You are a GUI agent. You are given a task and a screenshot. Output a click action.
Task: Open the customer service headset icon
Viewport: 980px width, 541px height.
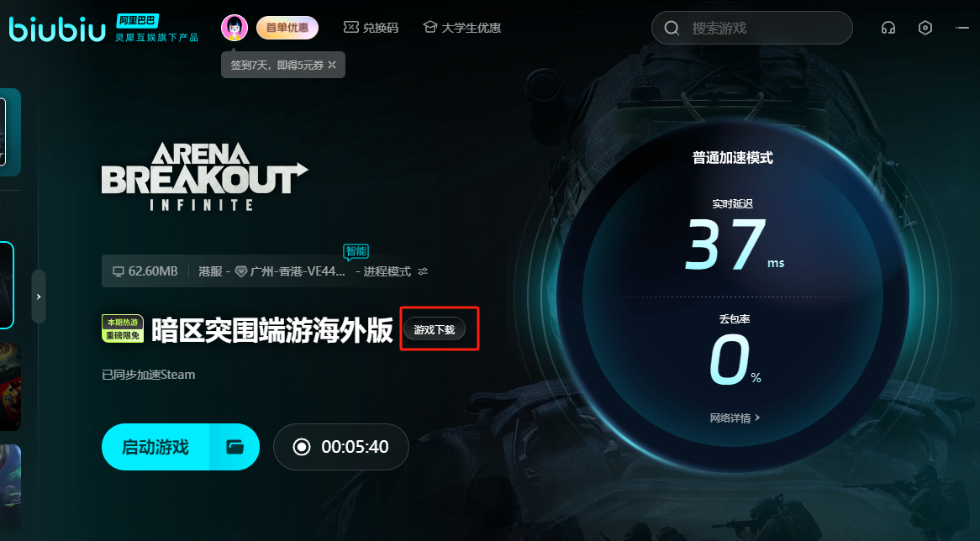888,28
